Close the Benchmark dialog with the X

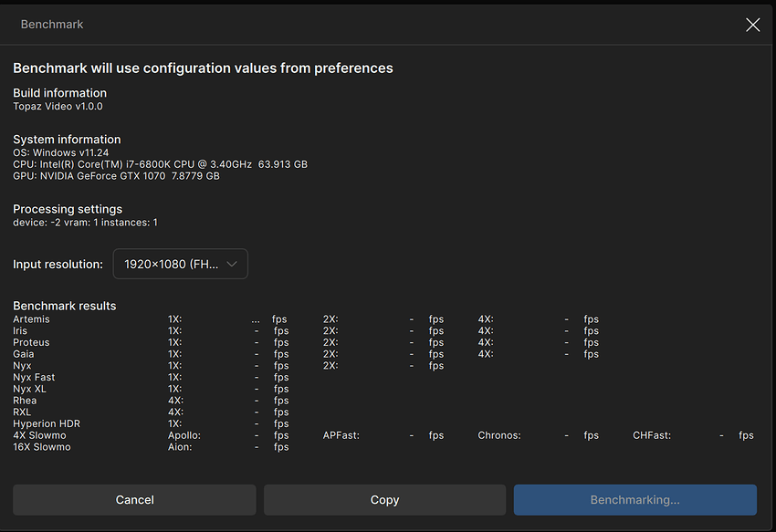point(752,25)
